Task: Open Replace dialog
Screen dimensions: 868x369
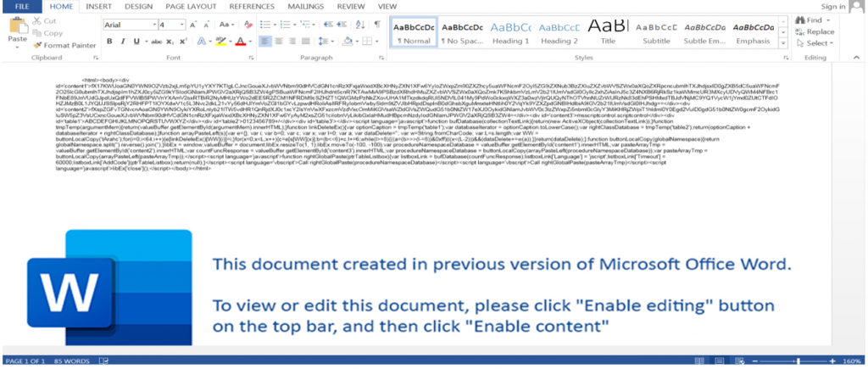Action: coord(815,31)
